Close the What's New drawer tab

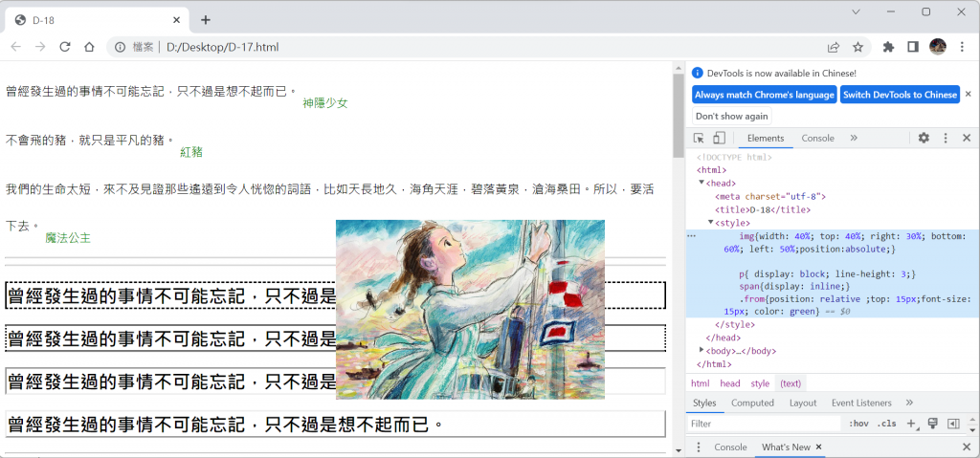point(819,447)
